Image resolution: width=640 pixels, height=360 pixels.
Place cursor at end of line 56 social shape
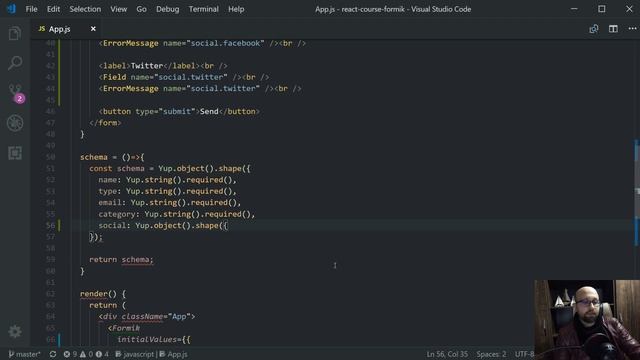click(228, 225)
